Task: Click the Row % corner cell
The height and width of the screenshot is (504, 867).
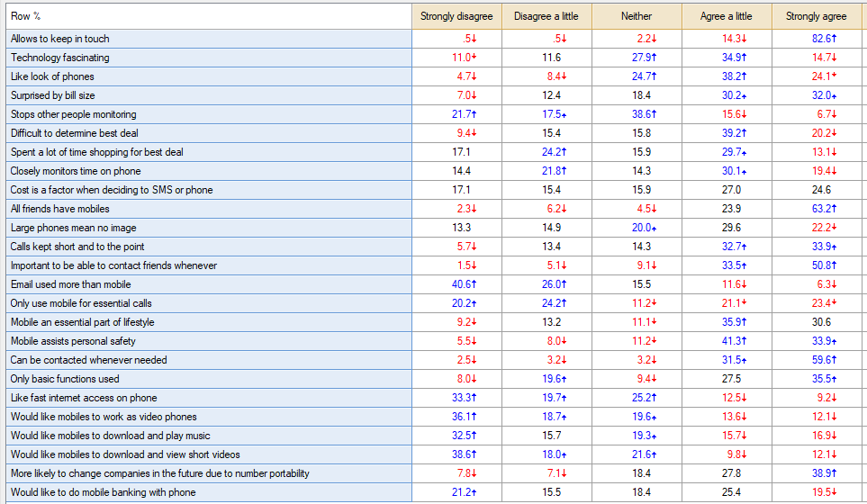Action: coord(209,16)
